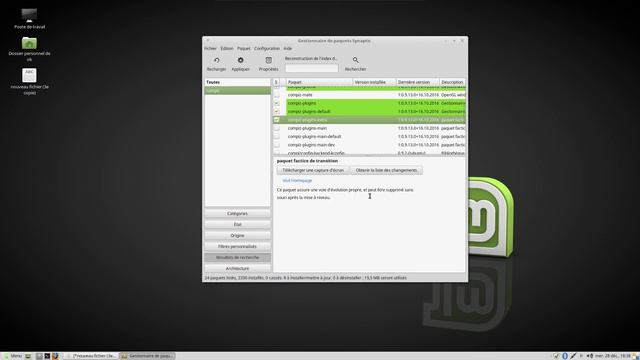Click the Filtres personnalisés button
Screen dimensions: 640x360
(x=238, y=247)
